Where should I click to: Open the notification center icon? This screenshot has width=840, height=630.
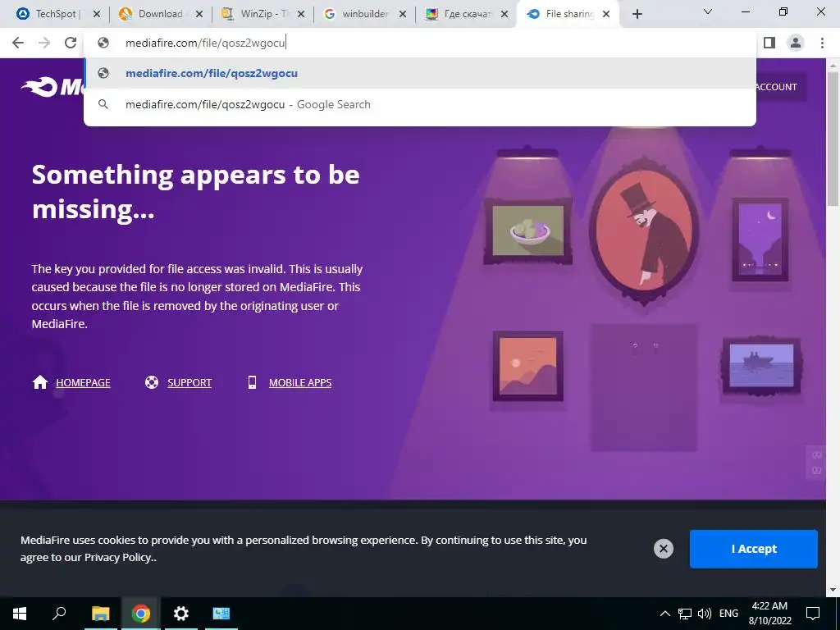(x=813, y=614)
